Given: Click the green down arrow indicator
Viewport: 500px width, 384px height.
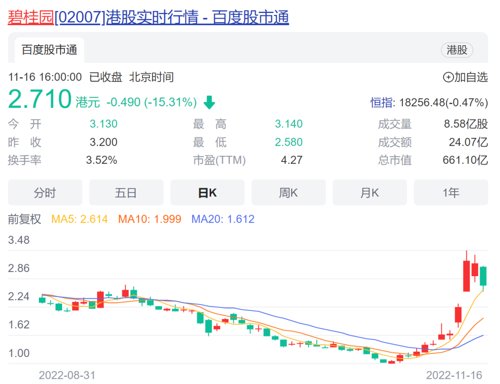Looking at the screenshot, I should [209, 102].
